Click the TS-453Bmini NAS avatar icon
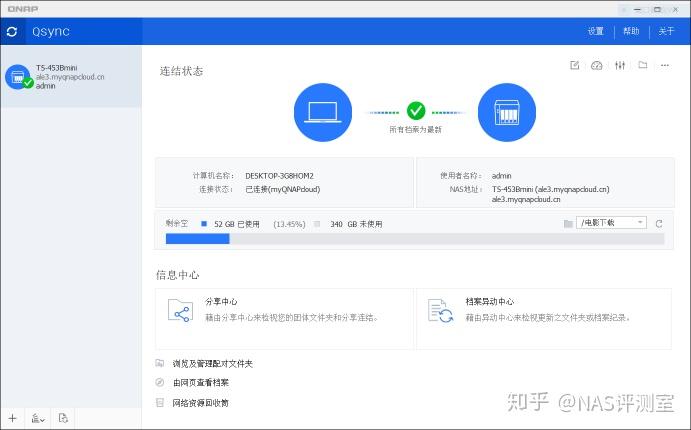This screenshot has width=691, height=430. point(18,77)
